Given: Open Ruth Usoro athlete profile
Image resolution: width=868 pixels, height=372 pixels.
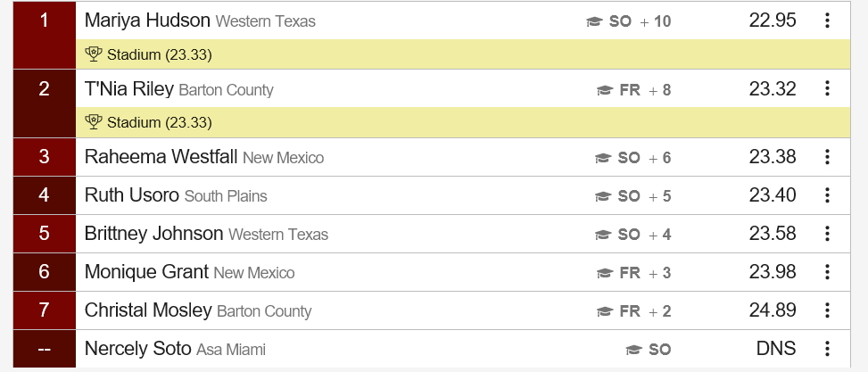Looking at the screenshot, I should tap(132, 195).
